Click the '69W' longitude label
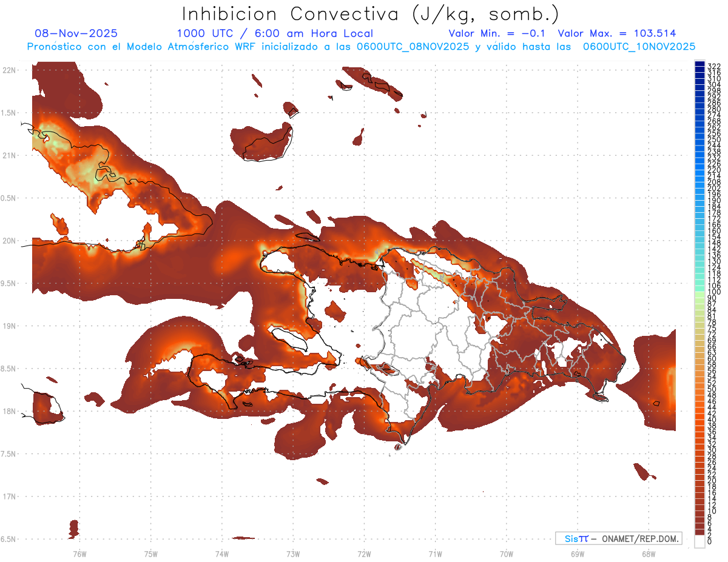This screenshot has width=728, height=562. [x=578, y=554]
